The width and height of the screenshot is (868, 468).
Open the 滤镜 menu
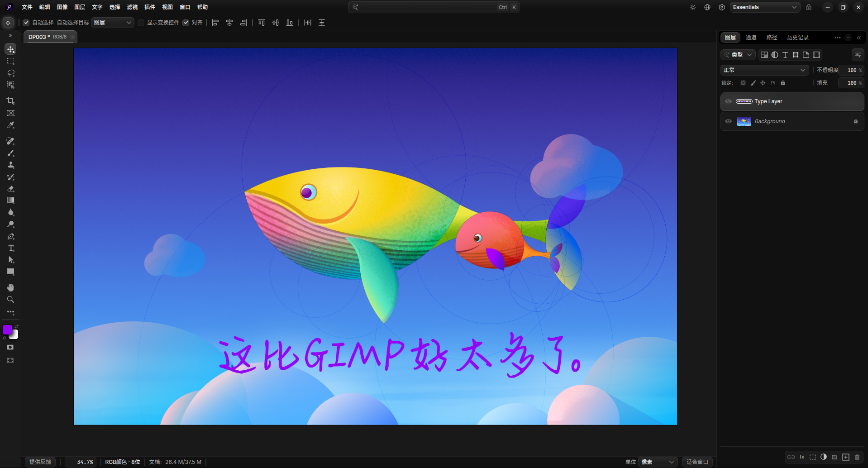point(132,7)
